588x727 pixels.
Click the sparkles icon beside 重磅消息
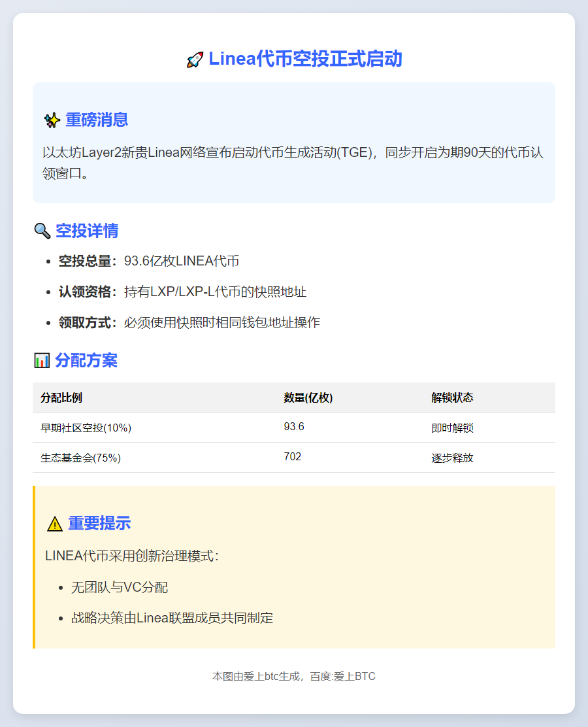coord(52,120)
